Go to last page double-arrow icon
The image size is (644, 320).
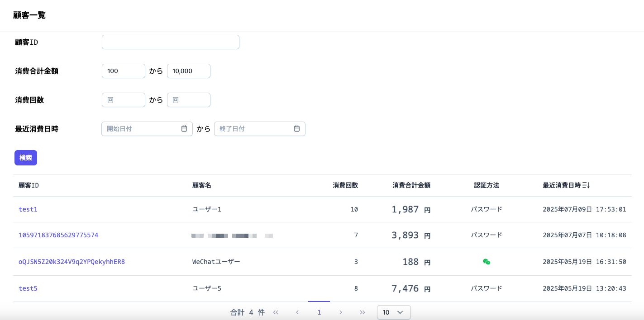point(363,312)
